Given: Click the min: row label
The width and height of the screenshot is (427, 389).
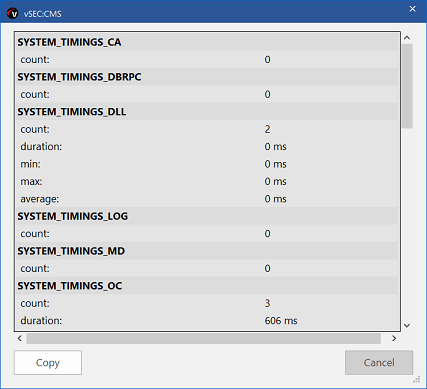Looking at the screenshot, I should coord(30,164).
